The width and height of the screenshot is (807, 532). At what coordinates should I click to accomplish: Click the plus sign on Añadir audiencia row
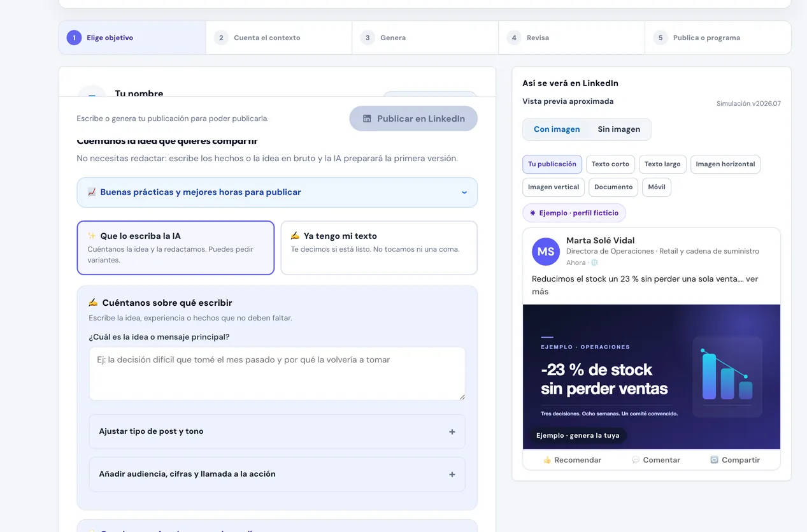tap(452, 475)
